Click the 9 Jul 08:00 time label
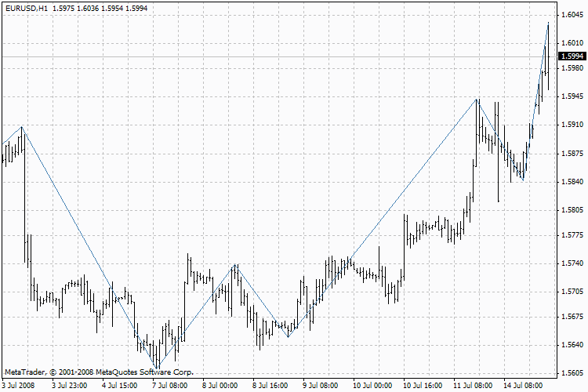The height and width of the screenshot is (392, 588). 321,385
